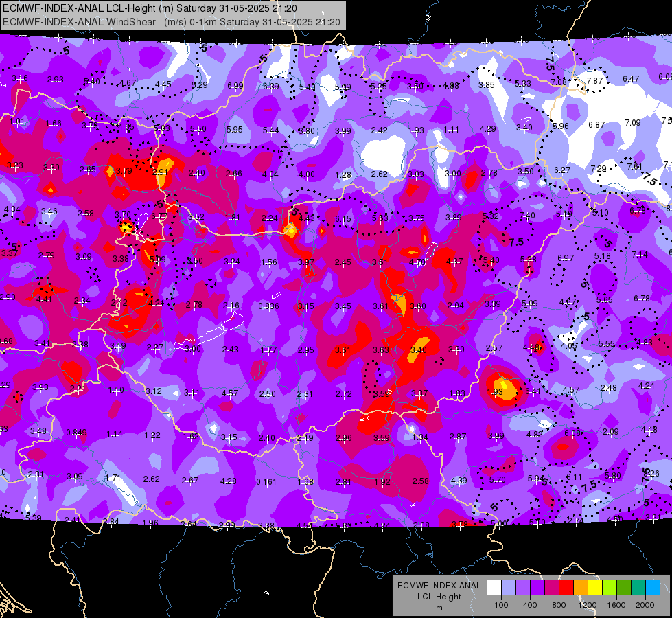Select the red legend color swatch

[566, 587]
